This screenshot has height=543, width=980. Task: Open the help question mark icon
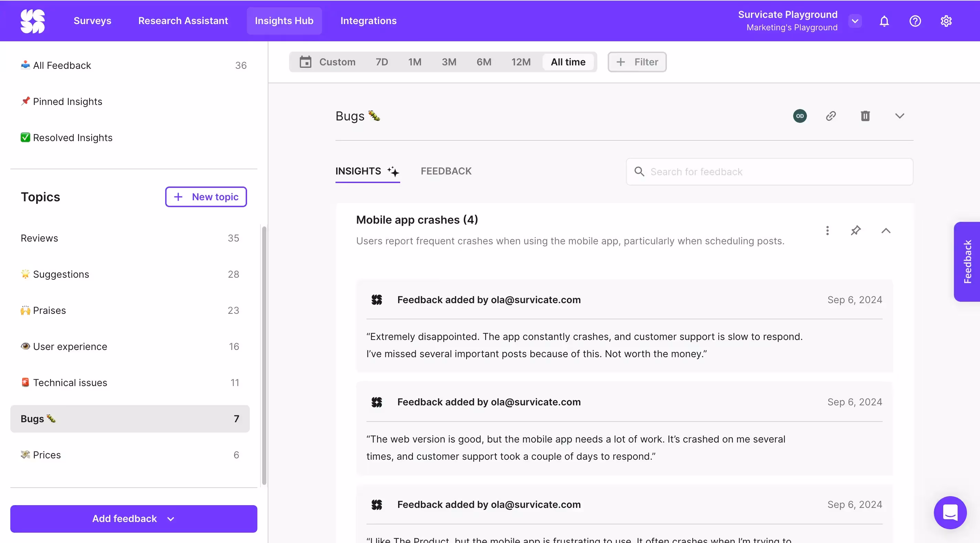(x=915, y=21)
